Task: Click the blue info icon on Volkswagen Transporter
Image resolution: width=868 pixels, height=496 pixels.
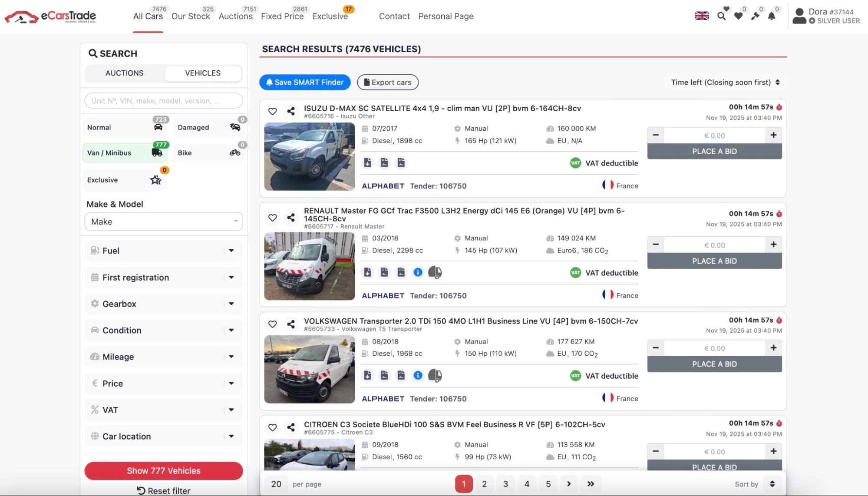Action: (418, 375)
